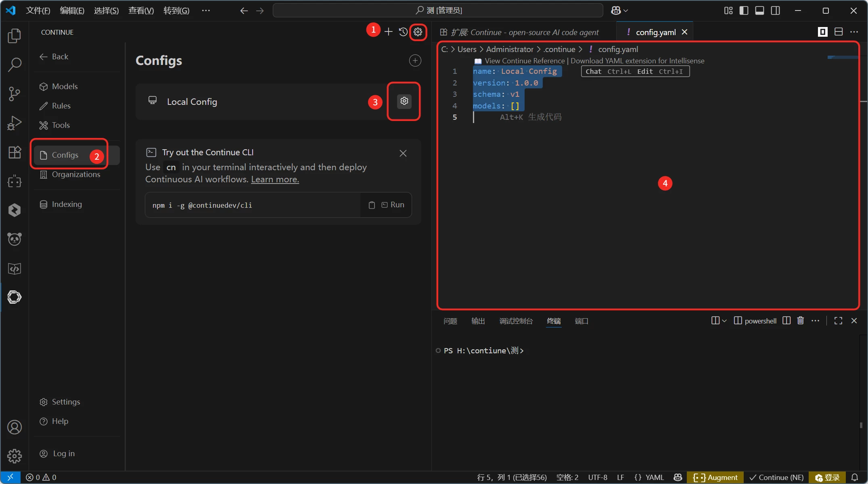
Task: Open the Local Config gear settings
Action: point(404,101)
